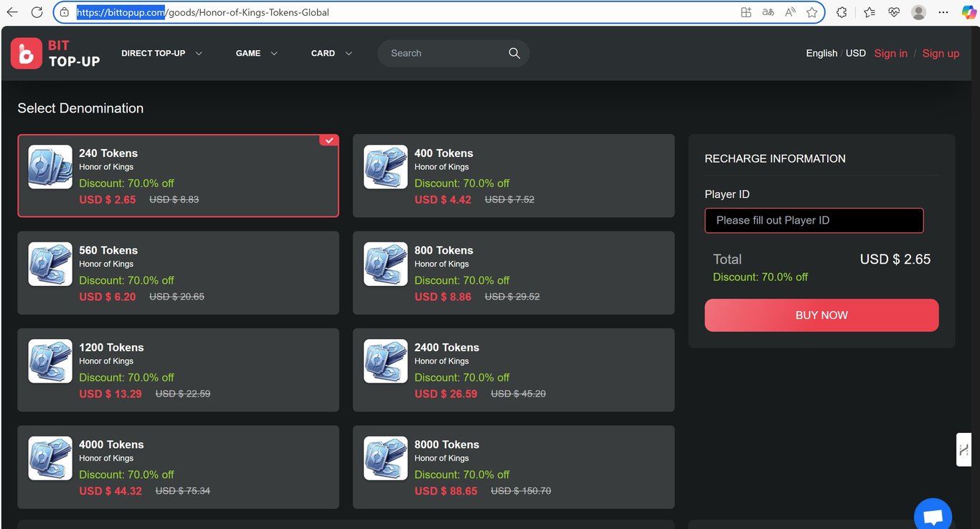Screen dimensions: 980x529
Task: Click the USD $ 44.32 price
Action: click(x=110, y=491)
